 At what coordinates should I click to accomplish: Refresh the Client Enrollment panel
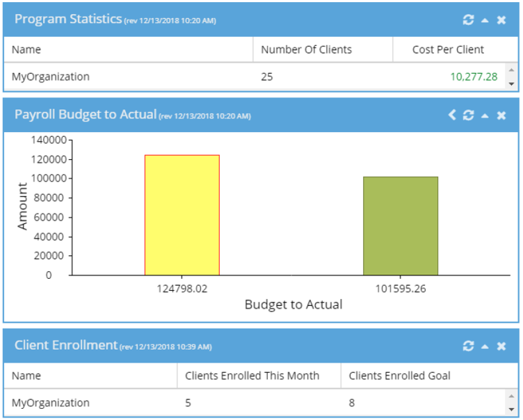coord(468,346)
